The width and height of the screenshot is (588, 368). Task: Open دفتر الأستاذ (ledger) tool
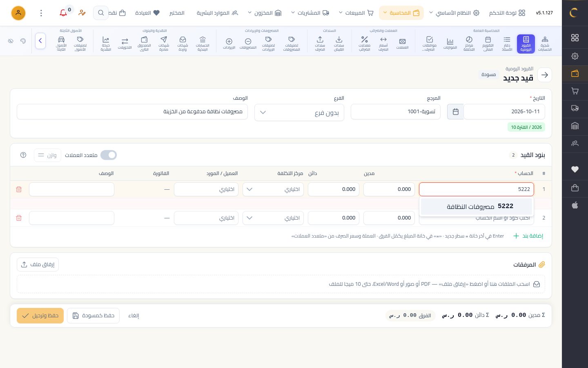coord(507,43)
